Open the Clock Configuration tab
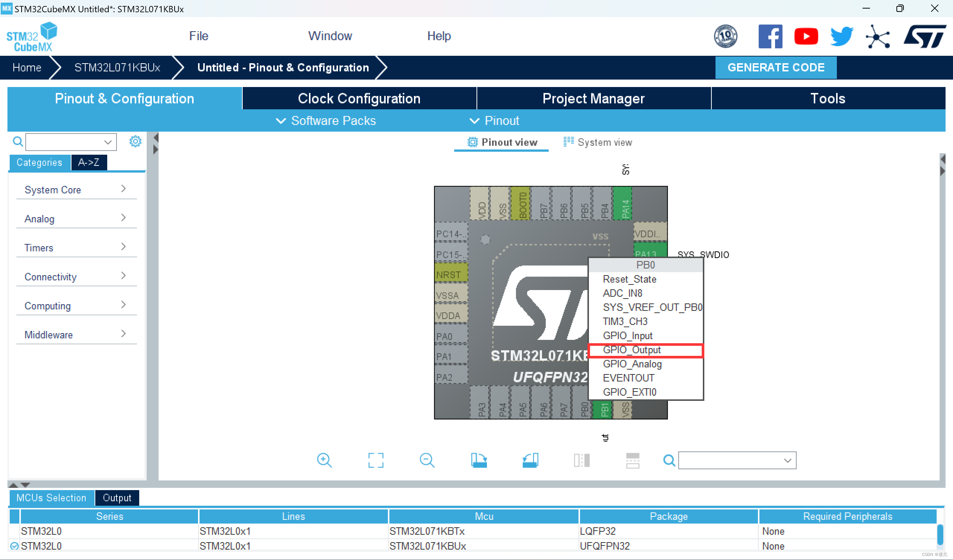This screenshot has height=560, width=953. click(x=359, y=98)
